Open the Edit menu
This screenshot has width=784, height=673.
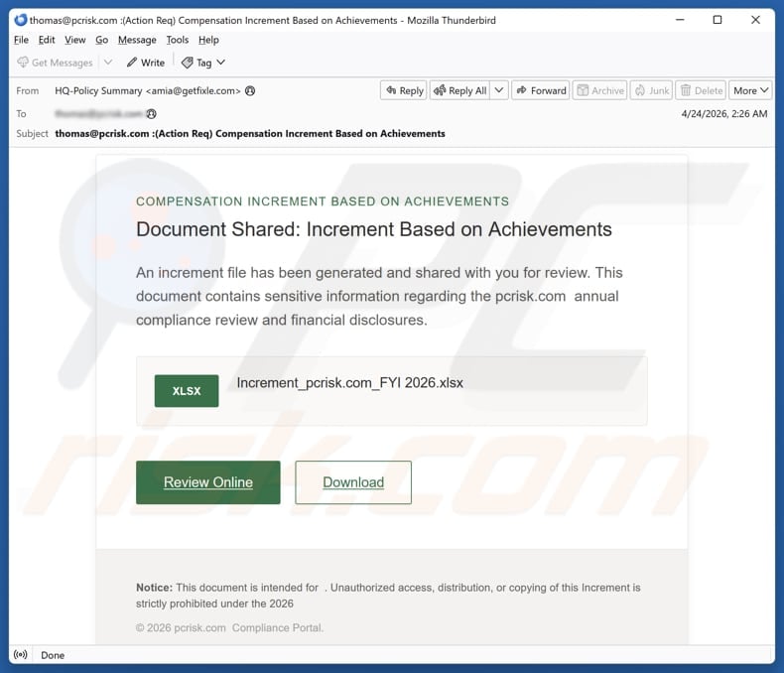pos(47,40)
